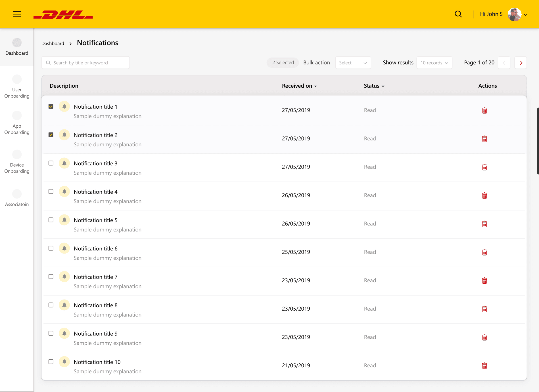Click bell icon for Notification title 9
This screenshot has width=539, height=392.
tap(64, 333)
